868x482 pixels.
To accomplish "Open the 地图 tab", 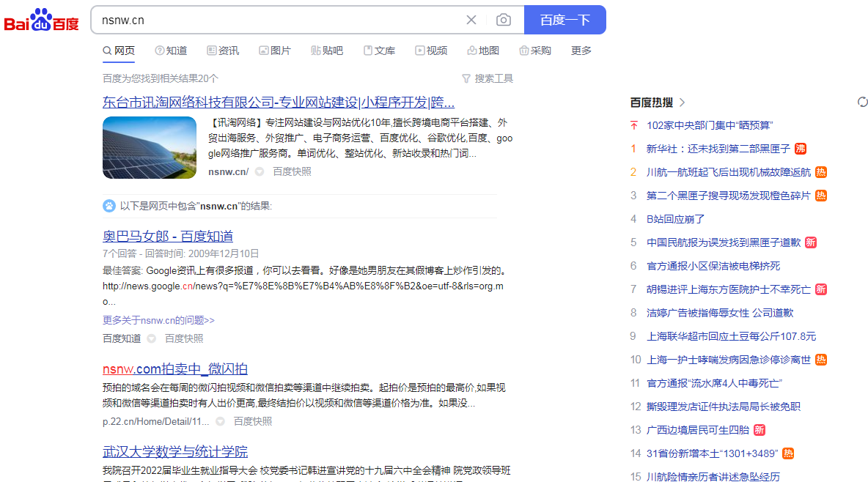I will [483, 51].
